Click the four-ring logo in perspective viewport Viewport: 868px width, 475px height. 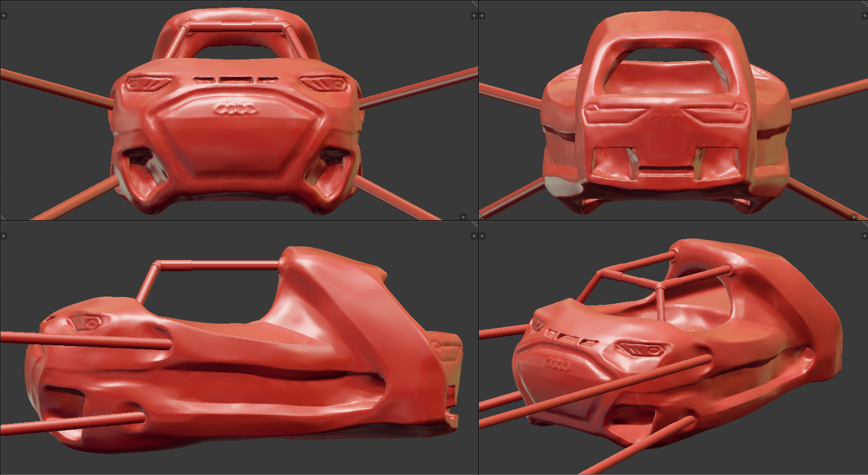point(557,364)
